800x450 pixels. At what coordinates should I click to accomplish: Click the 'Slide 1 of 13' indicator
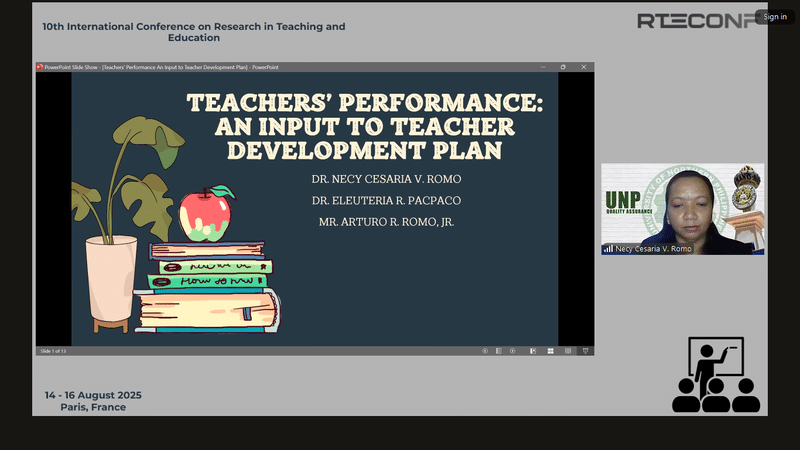point(52,351)
